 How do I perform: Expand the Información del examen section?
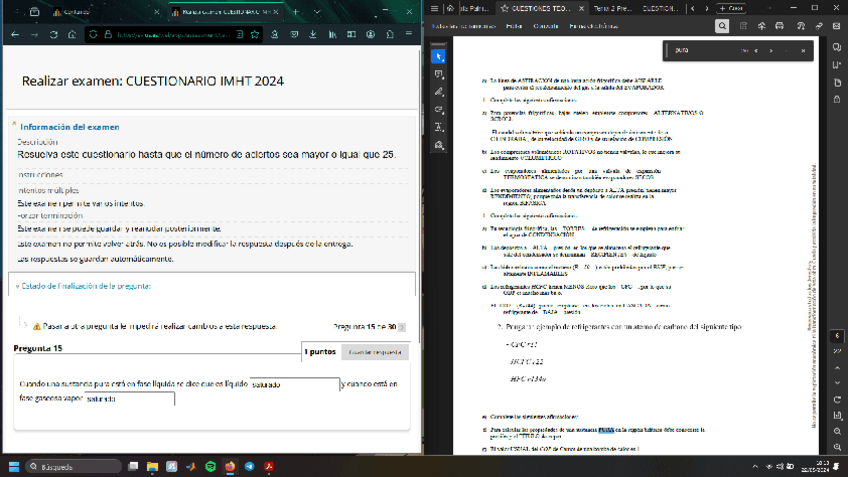[x=69, y=127]
